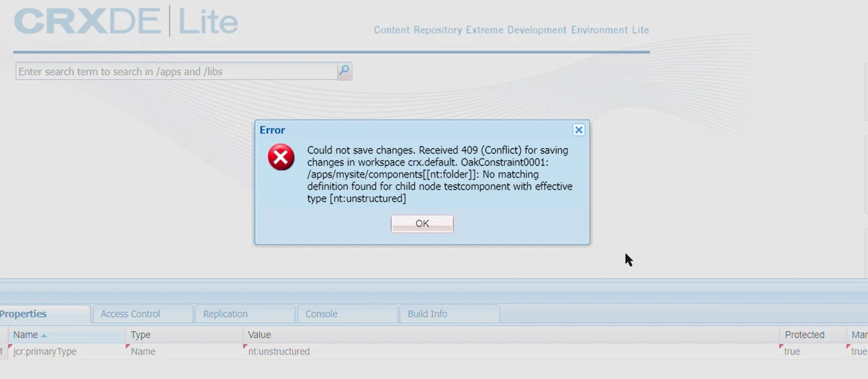This screenshot has height=379, width=868.
Task: Click OK in the Error dialog
Action: (x=422, y=224)
